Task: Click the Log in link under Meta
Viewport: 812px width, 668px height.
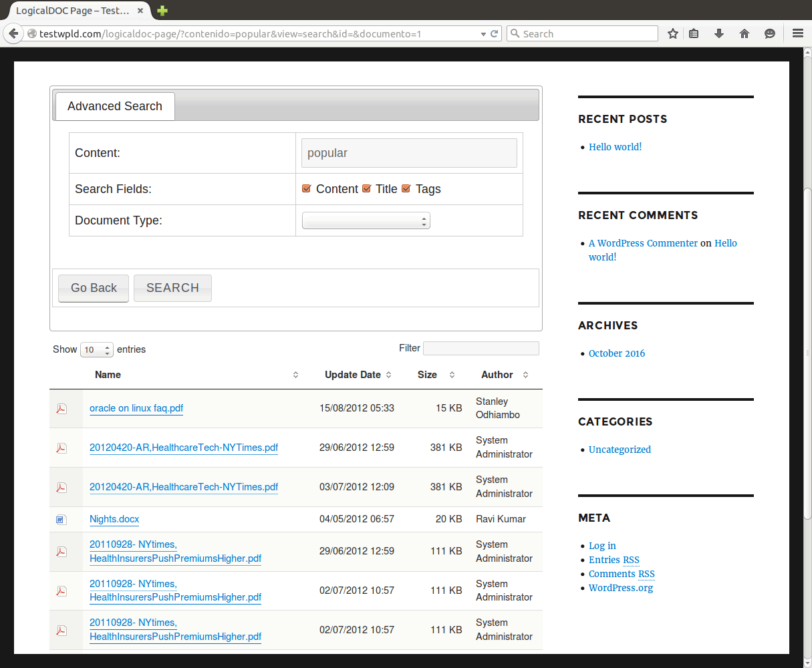Action: (x=602, y=546)
